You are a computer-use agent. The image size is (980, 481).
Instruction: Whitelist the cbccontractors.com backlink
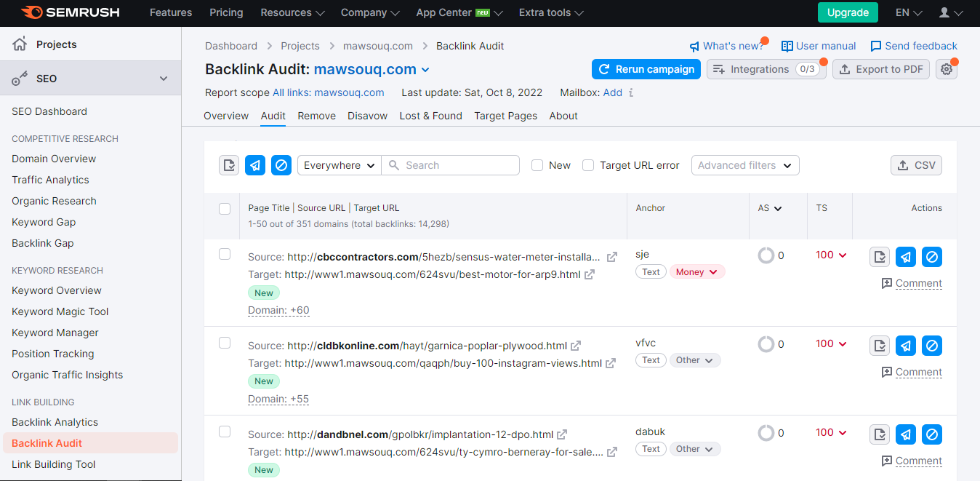pos(880,257)
